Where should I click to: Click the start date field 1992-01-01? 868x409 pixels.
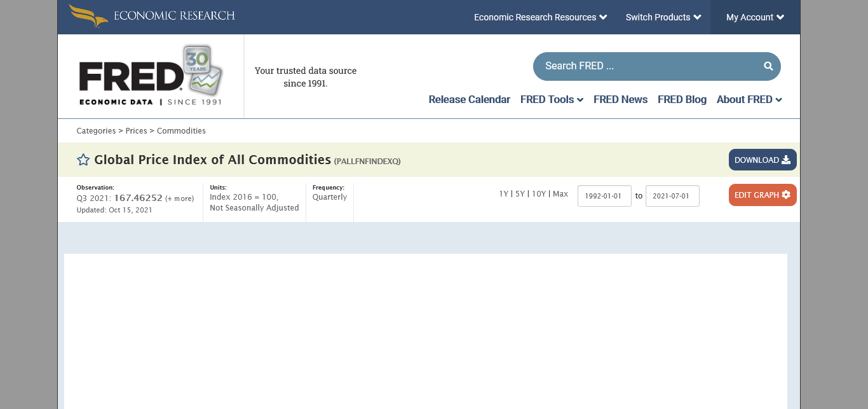(604, 196)
